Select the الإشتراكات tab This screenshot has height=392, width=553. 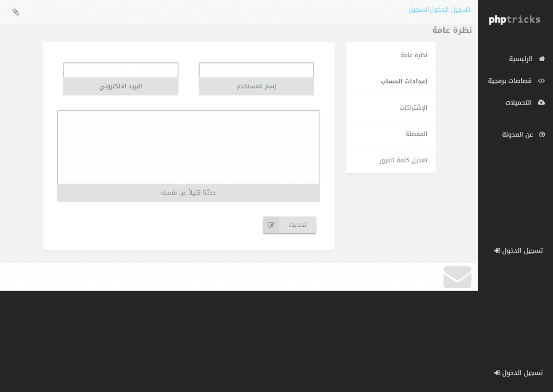click(x=391, y=108)
